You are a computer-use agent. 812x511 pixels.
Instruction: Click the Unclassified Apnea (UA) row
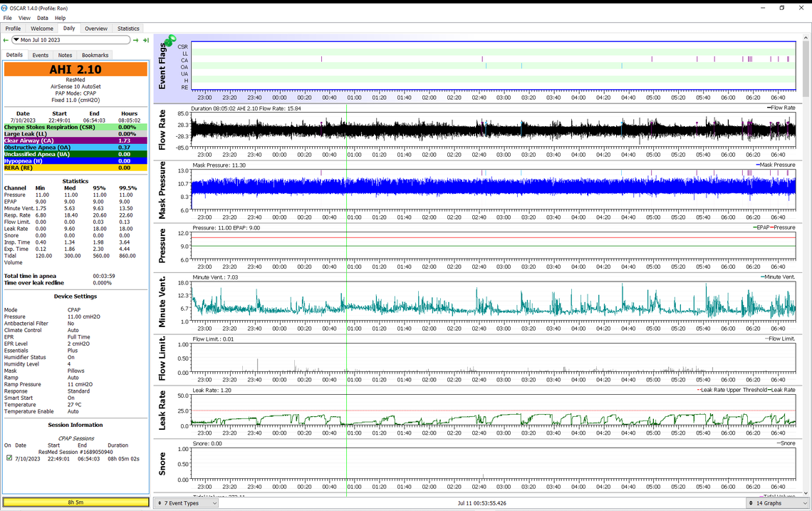point(76,154)
